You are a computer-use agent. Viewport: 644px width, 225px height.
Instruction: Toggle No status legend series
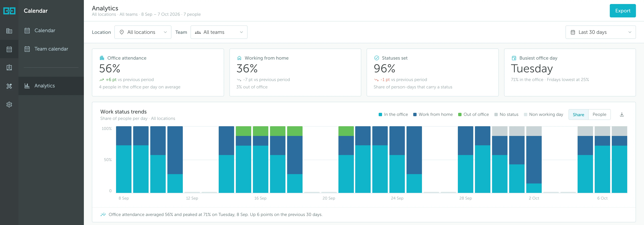pyautogui.click(x=506, y=115)
